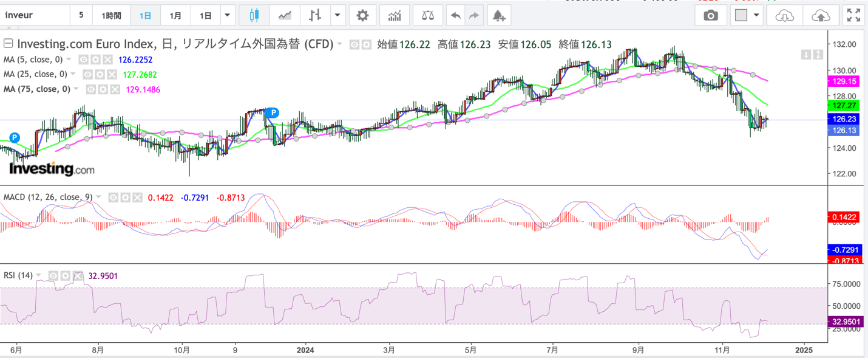This screenshot has width=868, height=358.
Task: Expand the MA (25, close, 0) dropdown arrow
Action: tap(73, 74)
